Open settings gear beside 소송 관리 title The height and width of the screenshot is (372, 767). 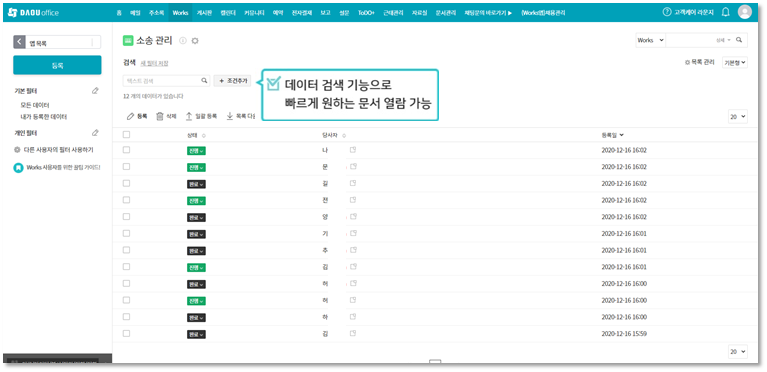[x=195, y=41]
